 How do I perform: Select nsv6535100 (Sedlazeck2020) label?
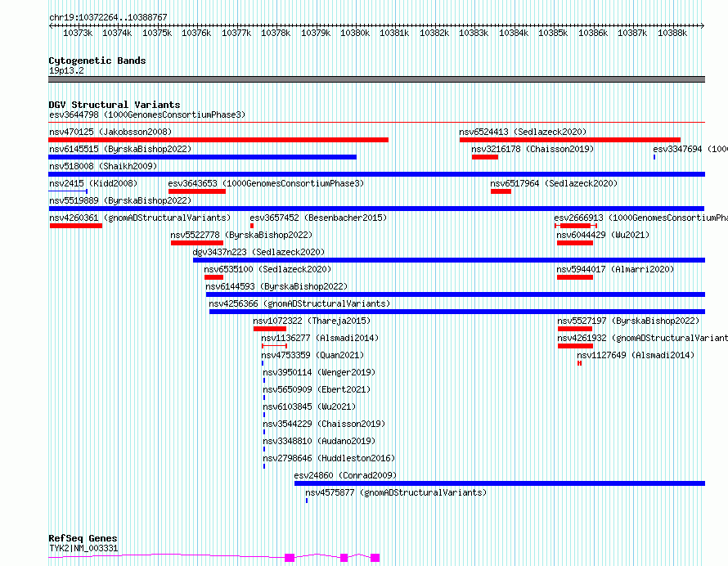click(x=267, y=269)
